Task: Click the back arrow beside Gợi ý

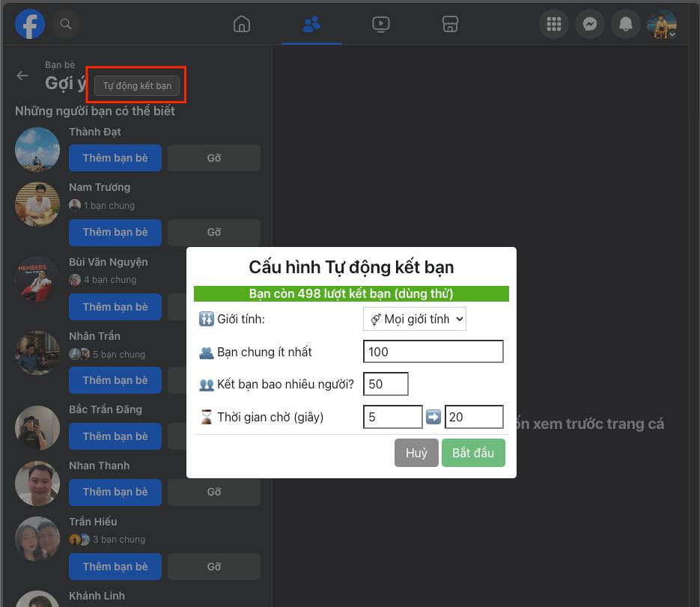Action: (22, 76)
